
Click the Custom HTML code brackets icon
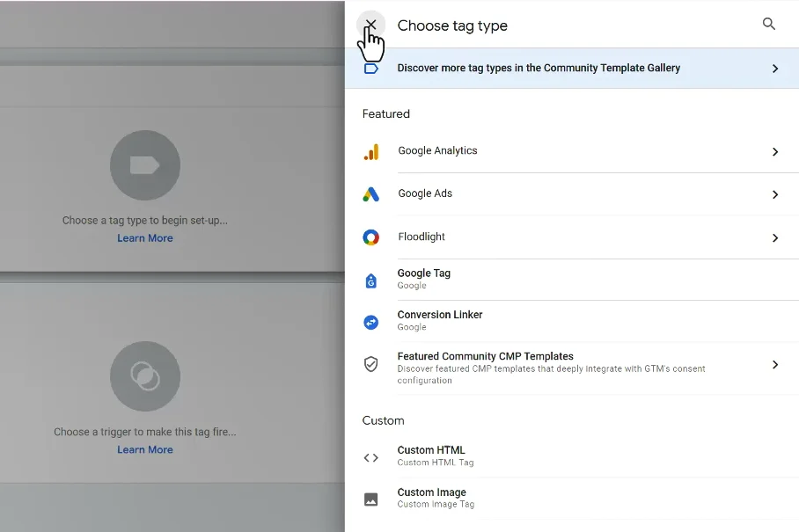[x=371, y=457]
